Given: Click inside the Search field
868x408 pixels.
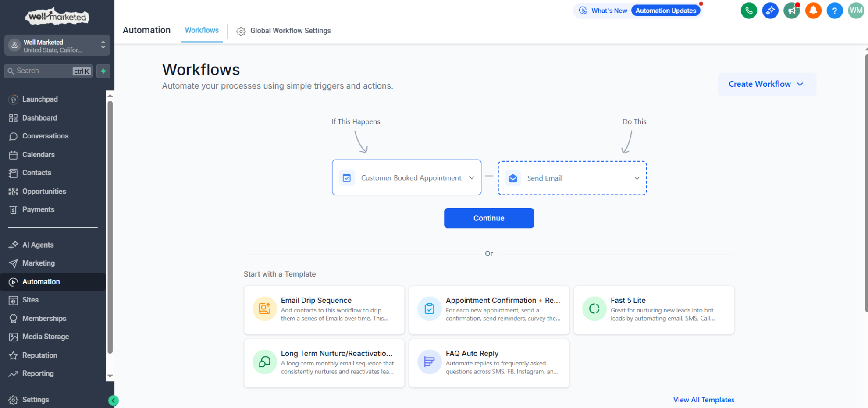Looking at the screenshot, I should [42, 71].
